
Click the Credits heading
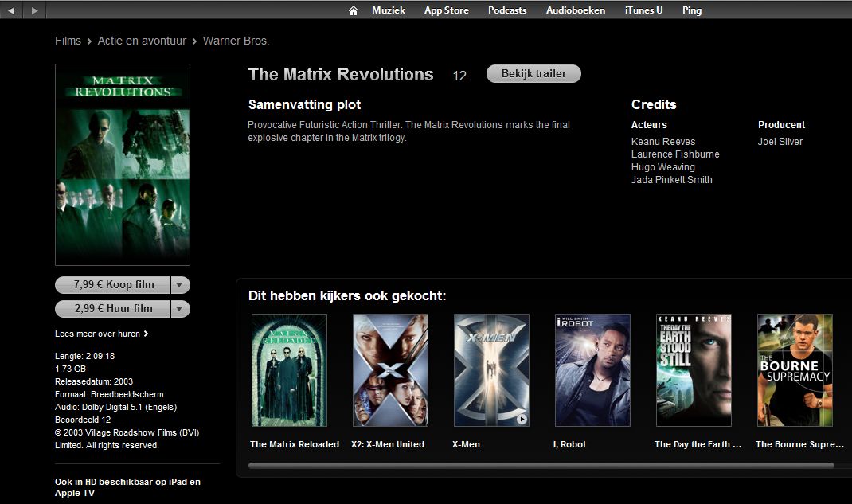pyautogui.click(x=654, y=105)
